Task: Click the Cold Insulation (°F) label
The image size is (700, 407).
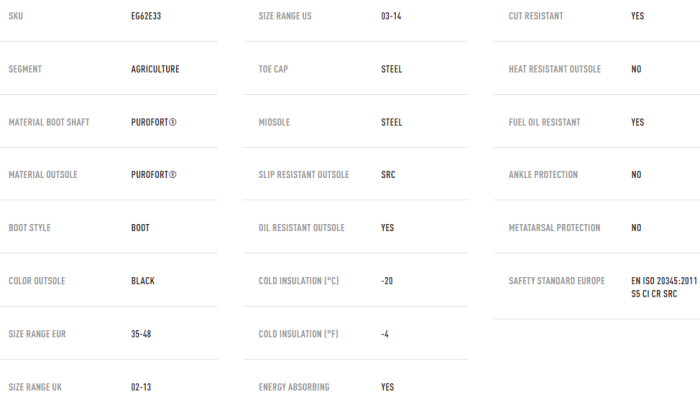Action: (x=298, y=334)
